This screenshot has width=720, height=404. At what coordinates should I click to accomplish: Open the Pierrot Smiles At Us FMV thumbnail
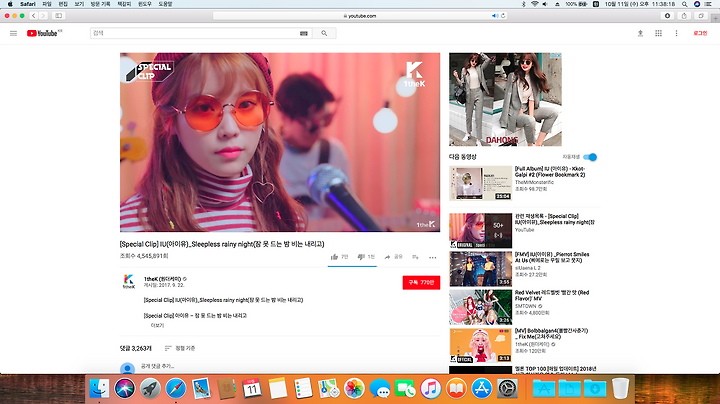(x=480, y=269)
